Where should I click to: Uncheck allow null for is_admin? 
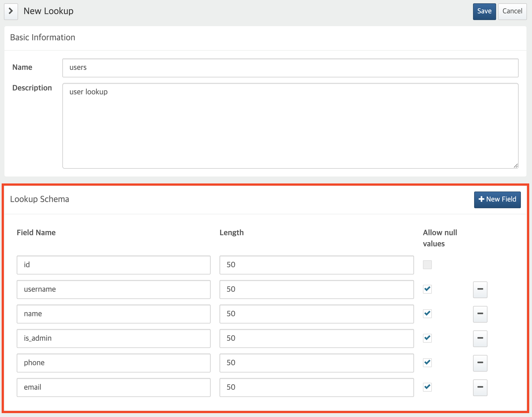click(427, 338)
